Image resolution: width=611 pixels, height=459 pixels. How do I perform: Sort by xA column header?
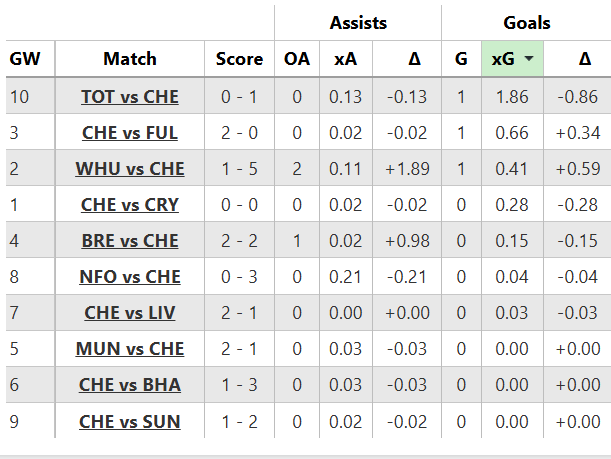pos(345,59)
